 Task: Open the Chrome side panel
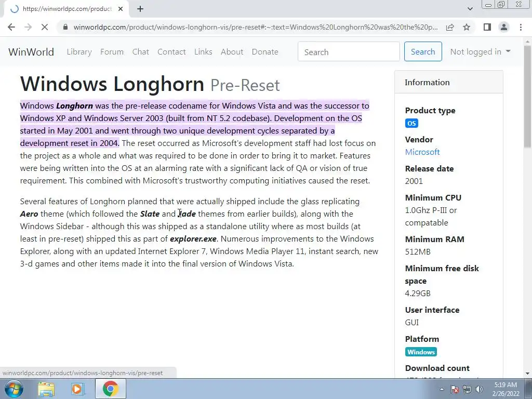[x=487, y=27]
